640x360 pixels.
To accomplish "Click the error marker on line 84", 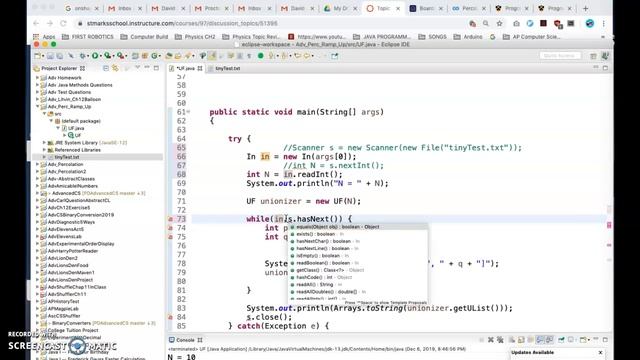I will tap(171, 317).
